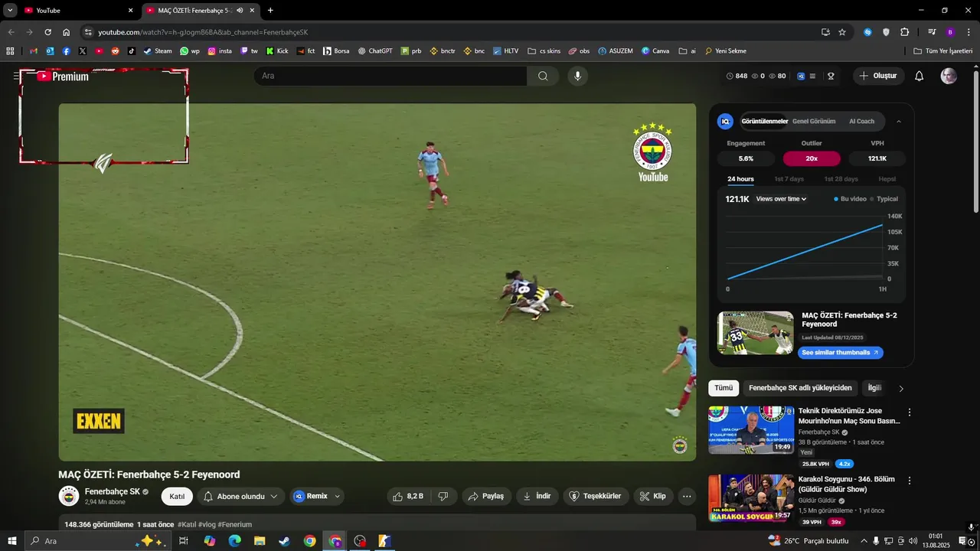
Task: Open Steam bookmark
Action: click(x=158, y=51)
